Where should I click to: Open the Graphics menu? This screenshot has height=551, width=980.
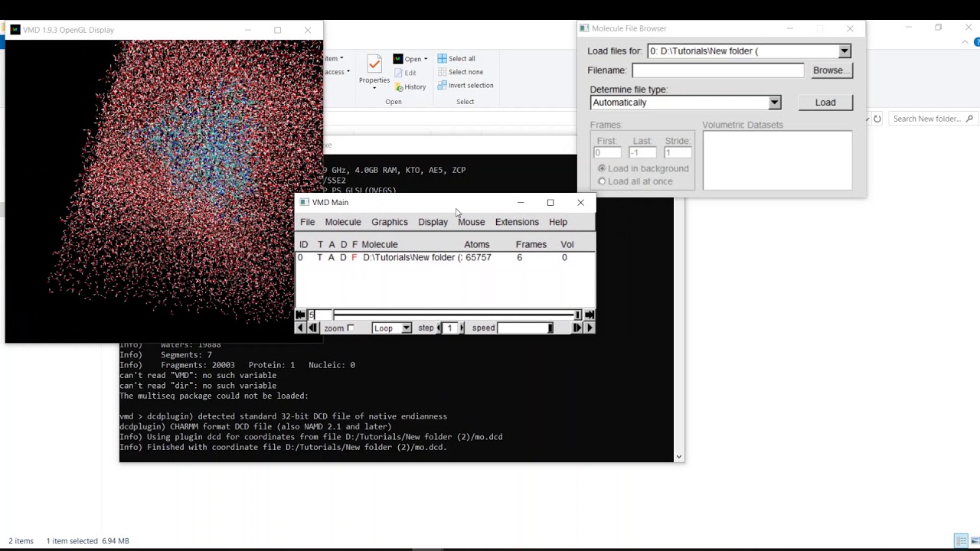tap(390, 222)
